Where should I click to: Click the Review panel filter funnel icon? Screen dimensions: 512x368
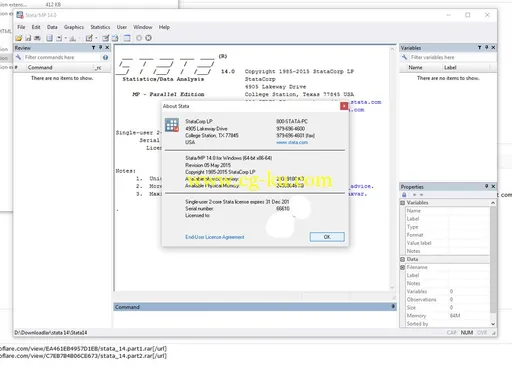click(x=93, y=48)
